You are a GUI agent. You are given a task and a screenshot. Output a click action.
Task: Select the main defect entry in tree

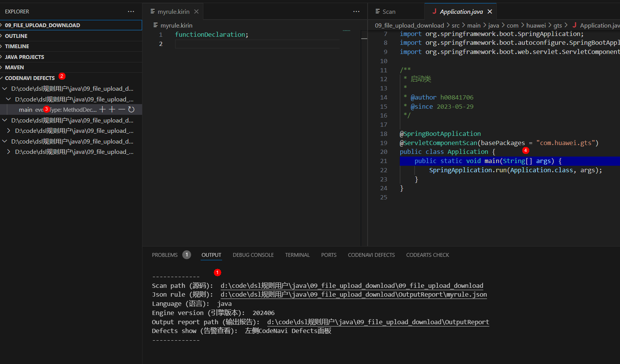click(26, 110)
